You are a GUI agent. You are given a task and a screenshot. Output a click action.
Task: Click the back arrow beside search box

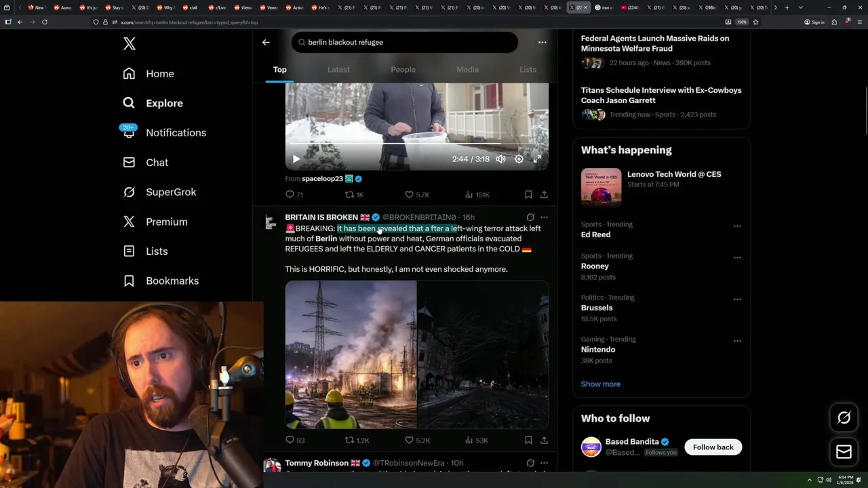[266, 42]
